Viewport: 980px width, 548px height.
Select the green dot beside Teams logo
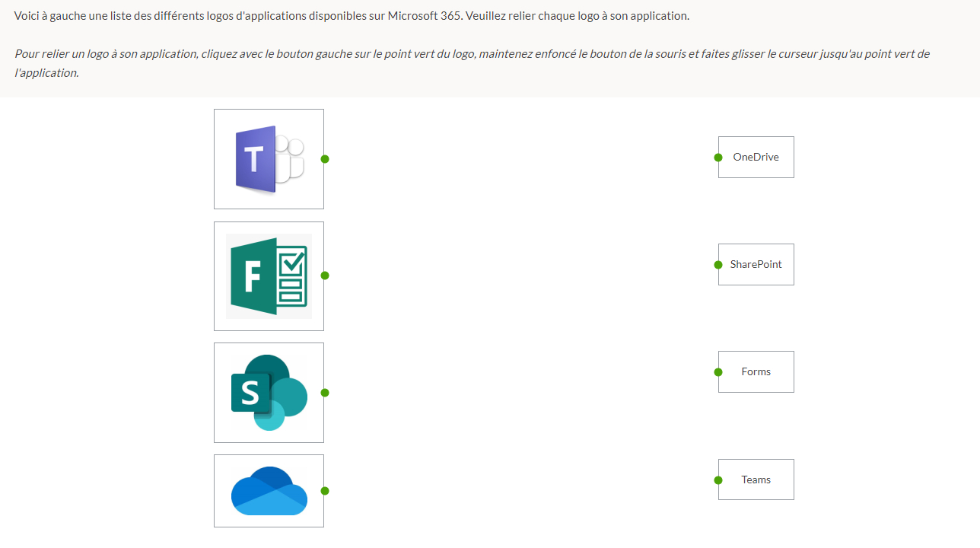tap(325, 159)
